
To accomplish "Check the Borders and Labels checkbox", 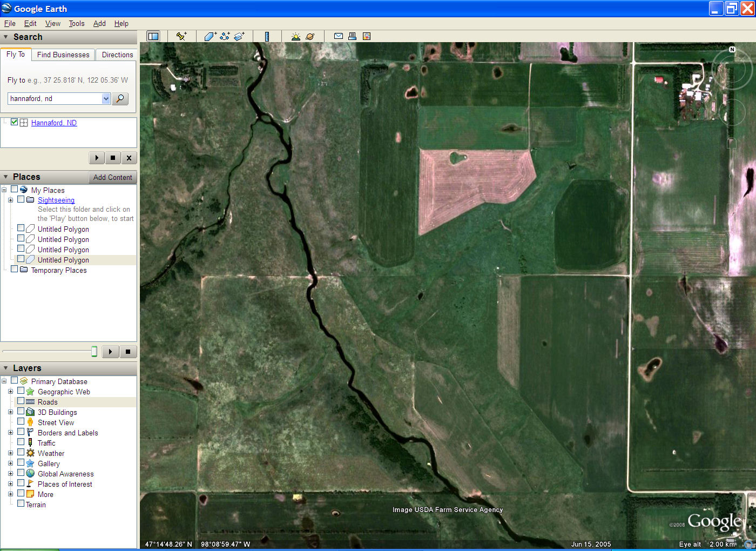I will pyautogui.click(x=21, y=432).
